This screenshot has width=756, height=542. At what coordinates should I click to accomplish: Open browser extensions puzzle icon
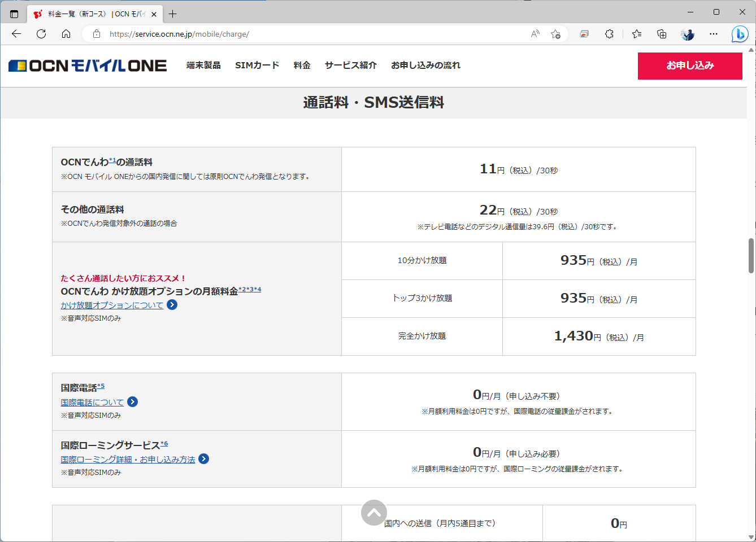609,34
